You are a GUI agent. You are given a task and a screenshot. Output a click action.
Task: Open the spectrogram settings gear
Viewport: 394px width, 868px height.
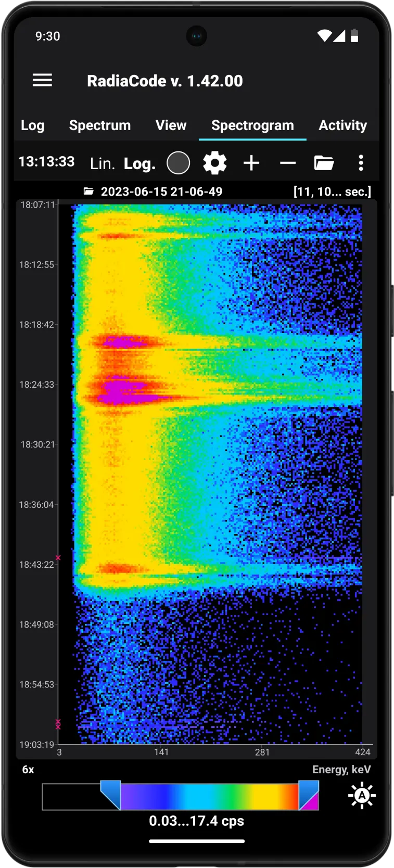214,163
